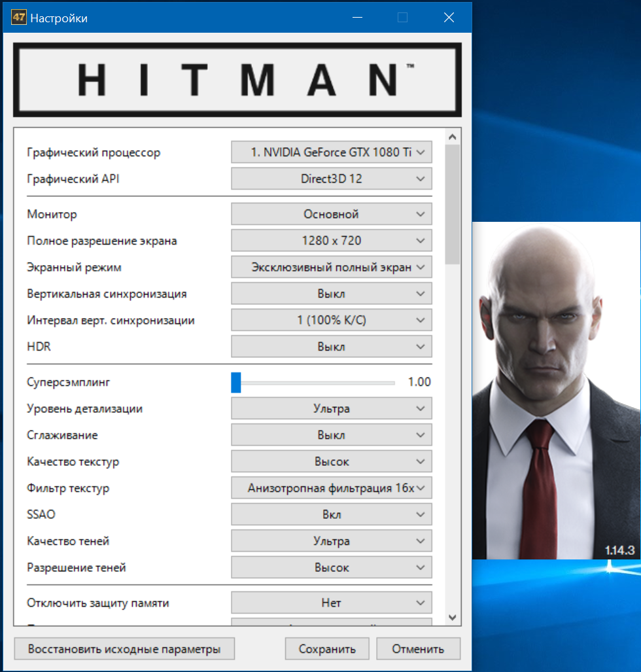Screen dimensions: 641x672
Task: Open the Уровень детализации dropdown
Action: coord(331,408)
